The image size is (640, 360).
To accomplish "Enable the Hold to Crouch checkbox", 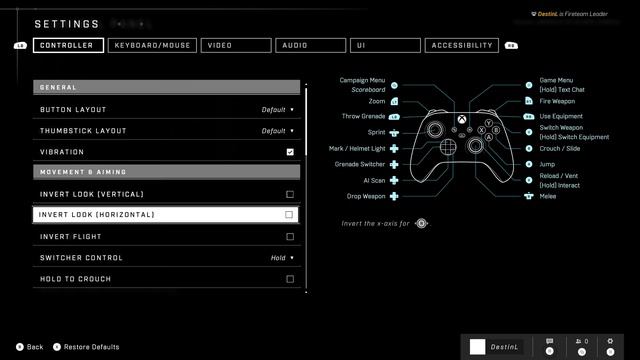I will 290,279.
